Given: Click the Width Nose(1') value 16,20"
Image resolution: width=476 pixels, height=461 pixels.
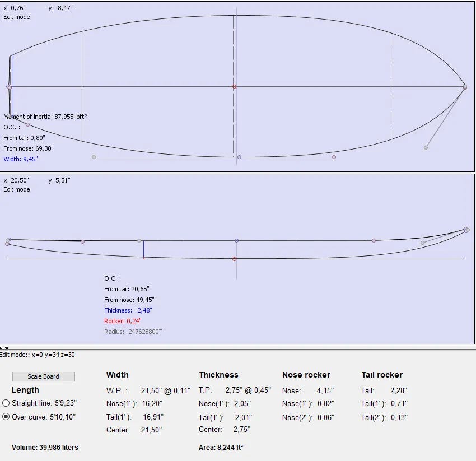Looking at the screenshot, I should point(152,404).
